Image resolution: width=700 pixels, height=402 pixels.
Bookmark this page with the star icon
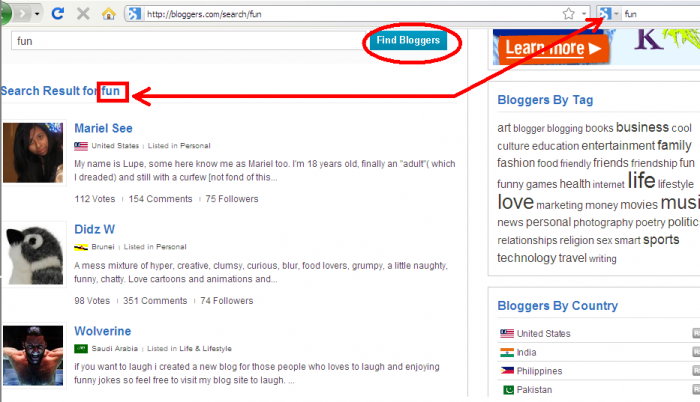(x=568, y=14)
